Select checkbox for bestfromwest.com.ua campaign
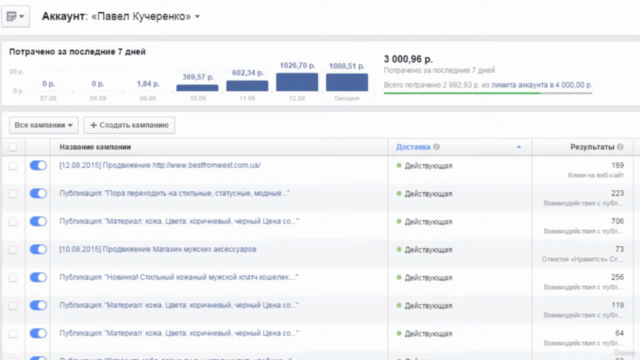 pos(13,166)
